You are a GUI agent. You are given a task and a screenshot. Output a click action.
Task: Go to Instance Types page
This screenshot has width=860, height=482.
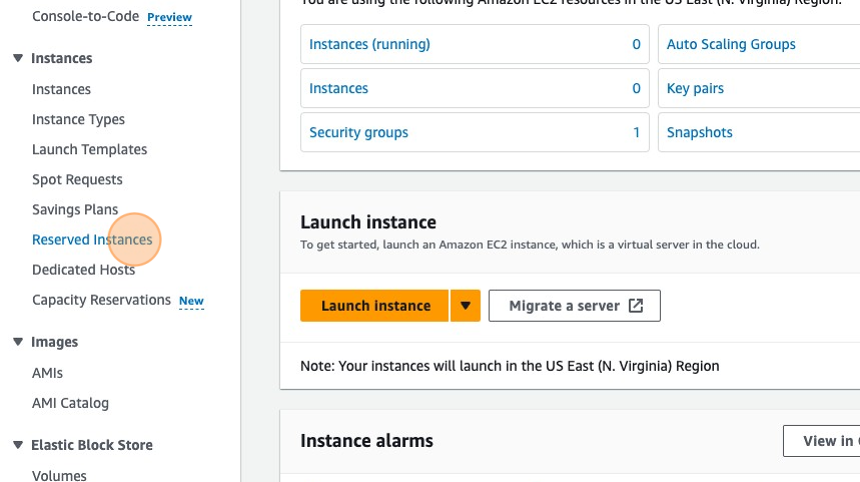click(78, 120)
